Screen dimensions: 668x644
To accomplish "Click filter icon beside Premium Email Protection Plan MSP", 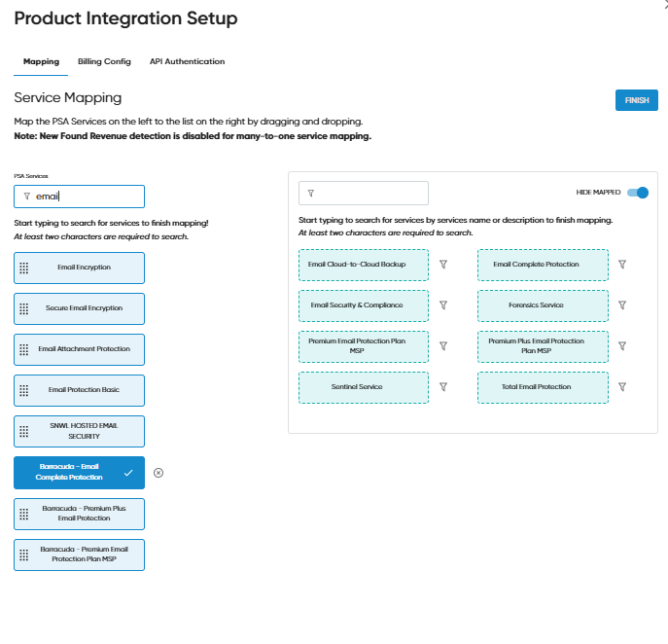I will tap(443, 346).
